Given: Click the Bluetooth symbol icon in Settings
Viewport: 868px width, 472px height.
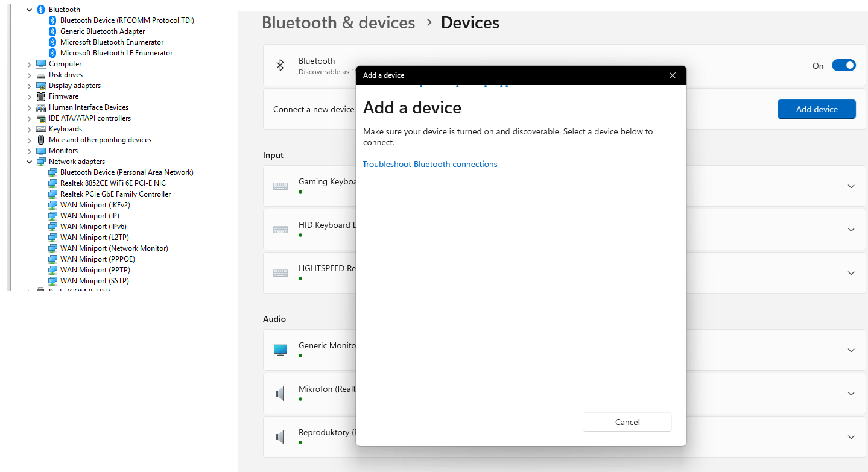Looking at the screenshot, I should [280, 65].
